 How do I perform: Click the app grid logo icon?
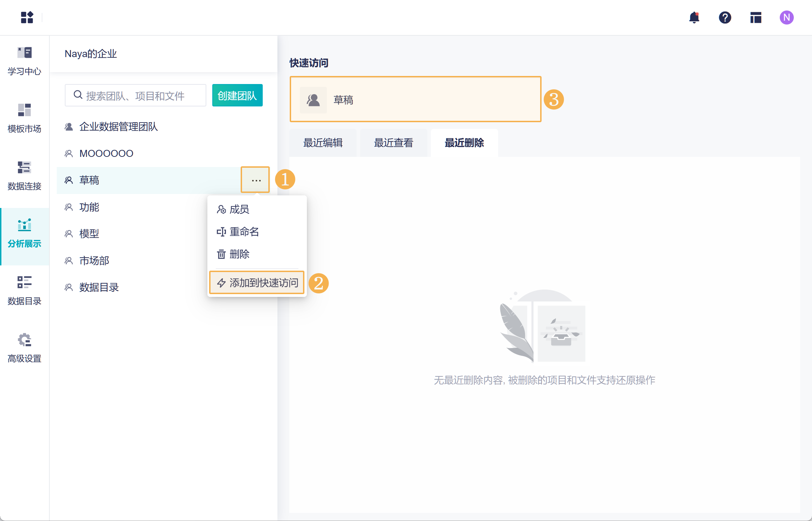[27, 18]
